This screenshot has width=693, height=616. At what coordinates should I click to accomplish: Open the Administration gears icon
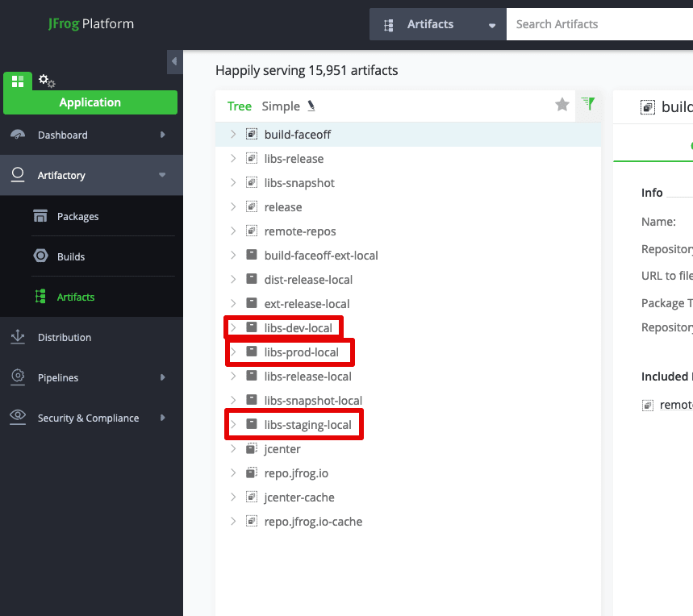tap(47, 81)
